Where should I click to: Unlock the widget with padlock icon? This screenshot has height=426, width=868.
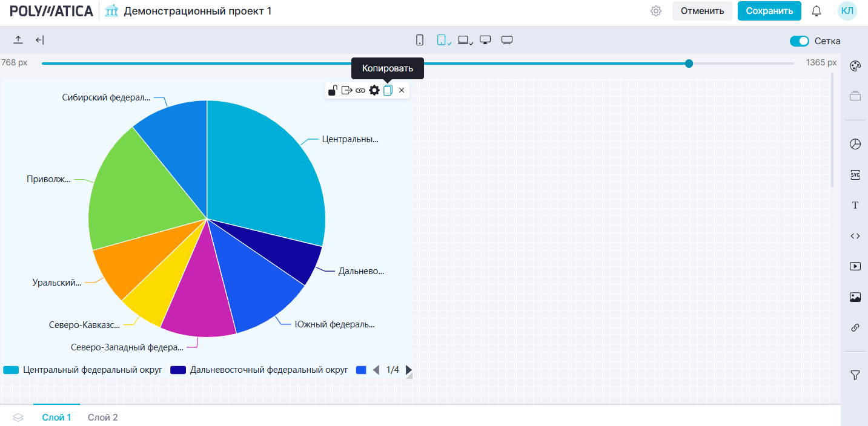333,90
